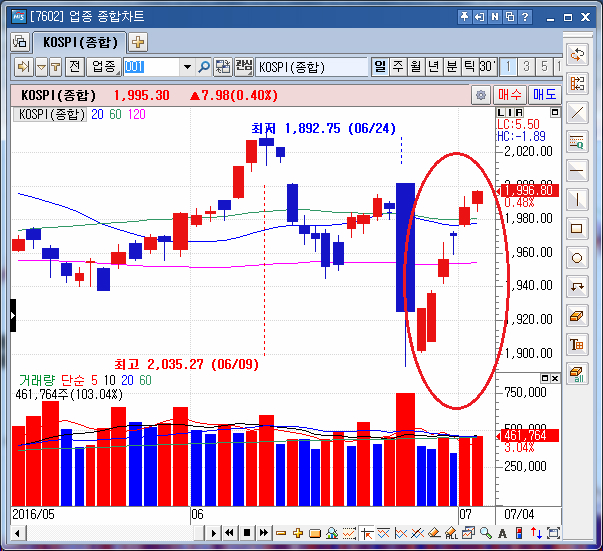
Task: Open the 30-minute interval dropdown
Action: [x=487, y=67]
